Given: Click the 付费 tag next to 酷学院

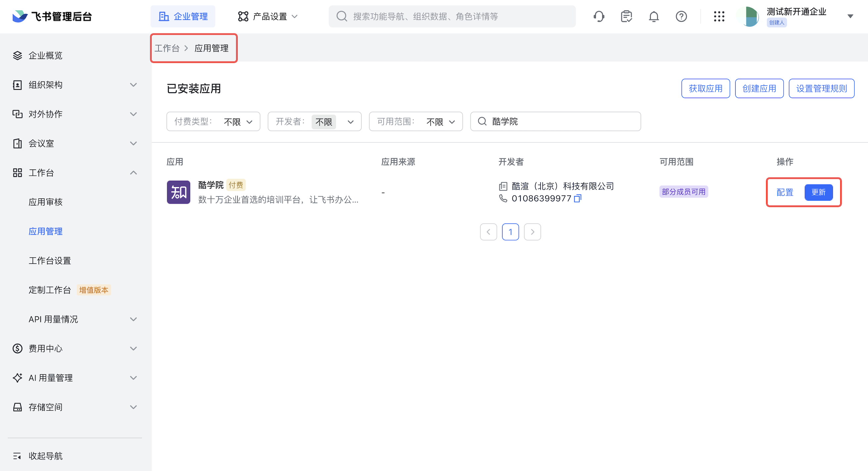Looking at the screenshot, I should [x=236, y=185].
